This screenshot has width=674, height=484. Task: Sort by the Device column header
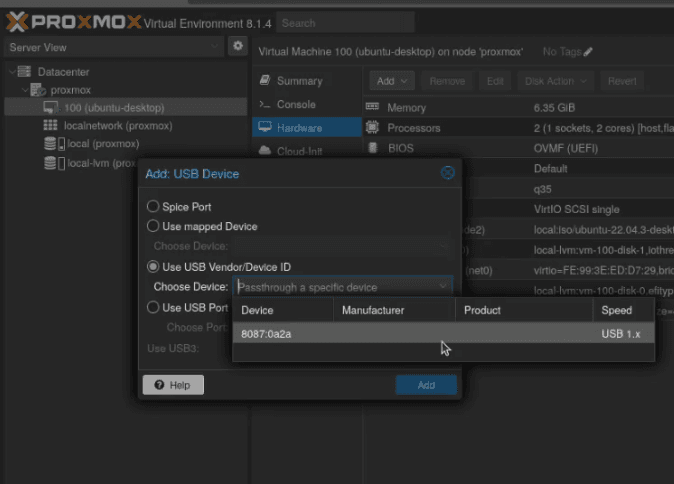click(x=283, y=310)
